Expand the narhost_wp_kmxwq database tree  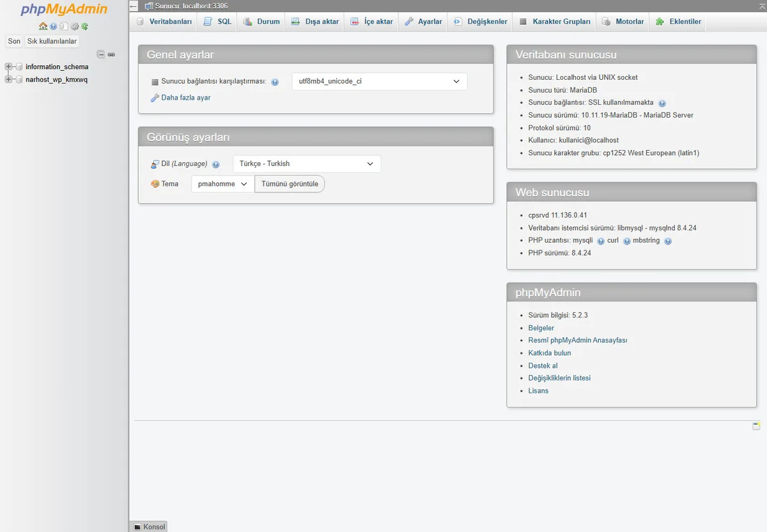(9, 80)
